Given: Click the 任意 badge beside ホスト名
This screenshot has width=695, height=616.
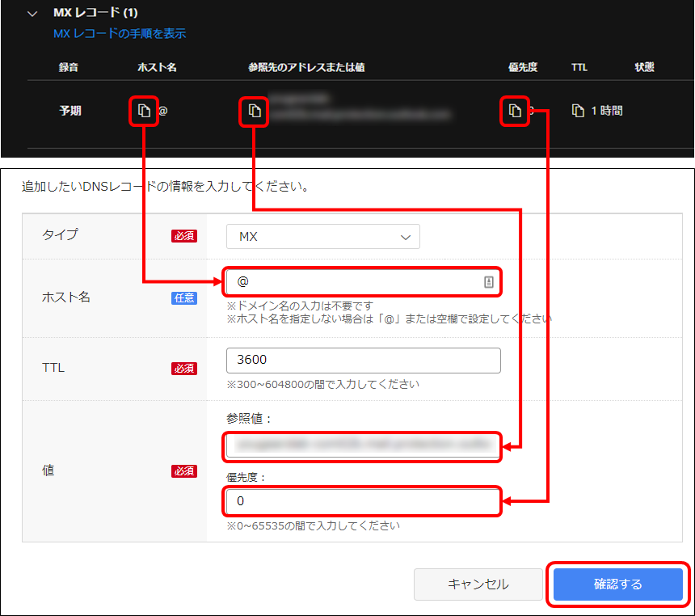Looking at the screenshot, I should click(184, 297).
